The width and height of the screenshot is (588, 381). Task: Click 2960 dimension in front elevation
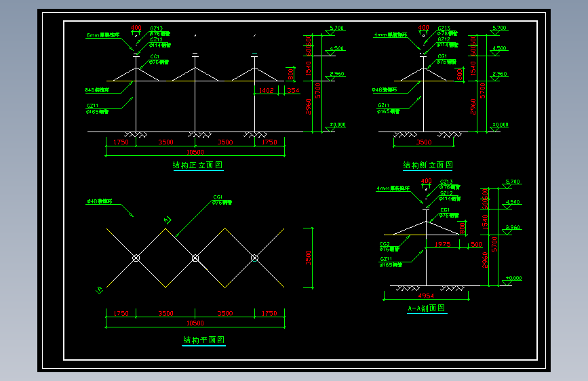point(309,106)
